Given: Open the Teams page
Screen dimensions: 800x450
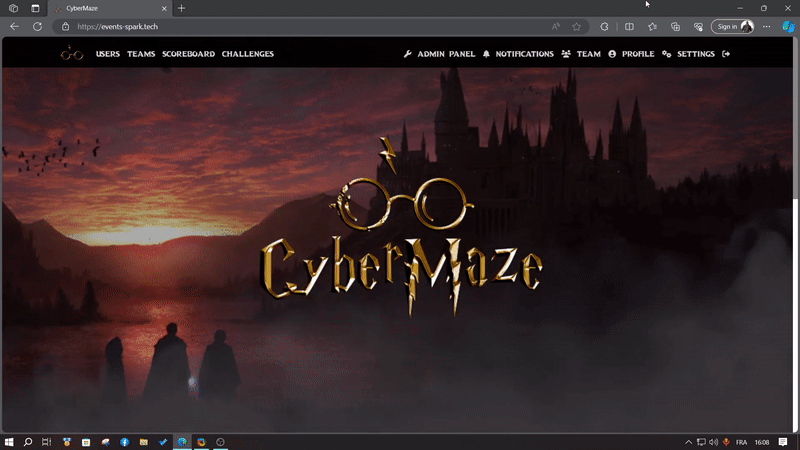Looking at the screenshot, I should coord(141,54).
